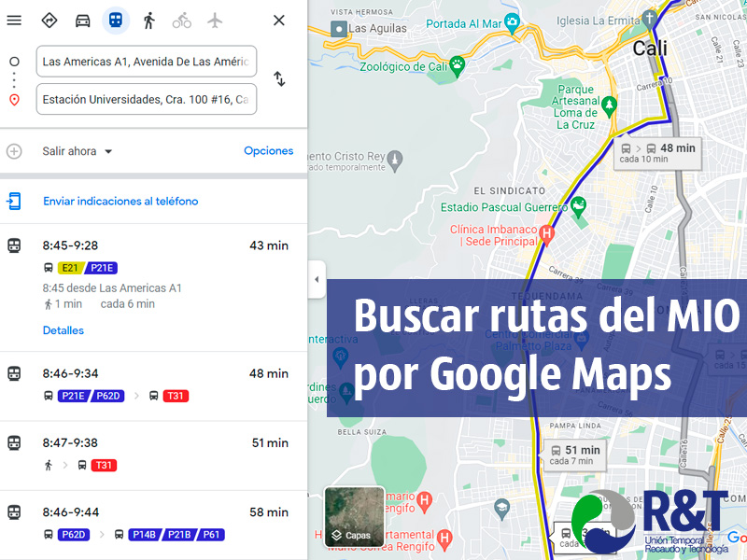Screen dimensions: 747x560
Task: Select the 8:46-9:34 route option
Action: point(153,386)
